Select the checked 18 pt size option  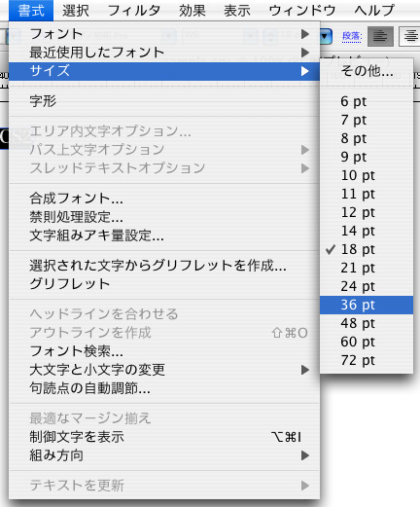coord(367,249)
